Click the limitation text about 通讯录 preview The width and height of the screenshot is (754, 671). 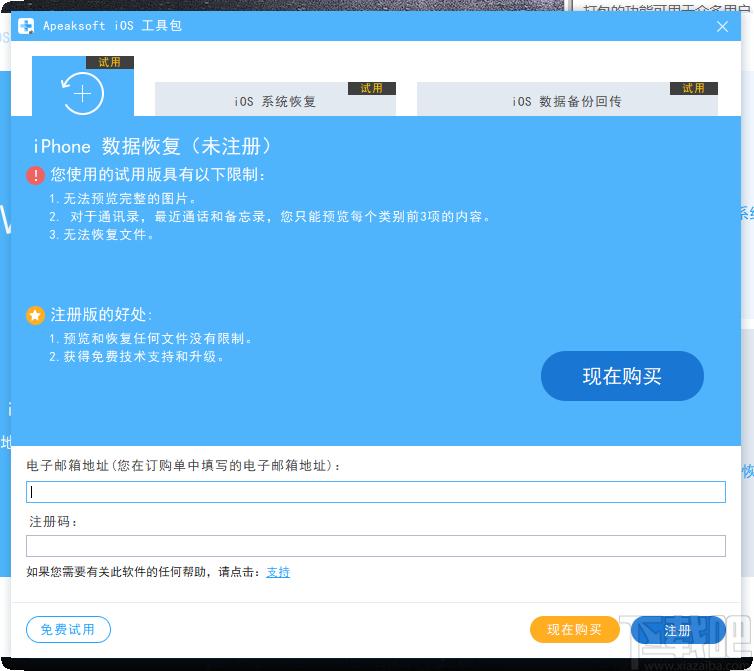point(269,216)
